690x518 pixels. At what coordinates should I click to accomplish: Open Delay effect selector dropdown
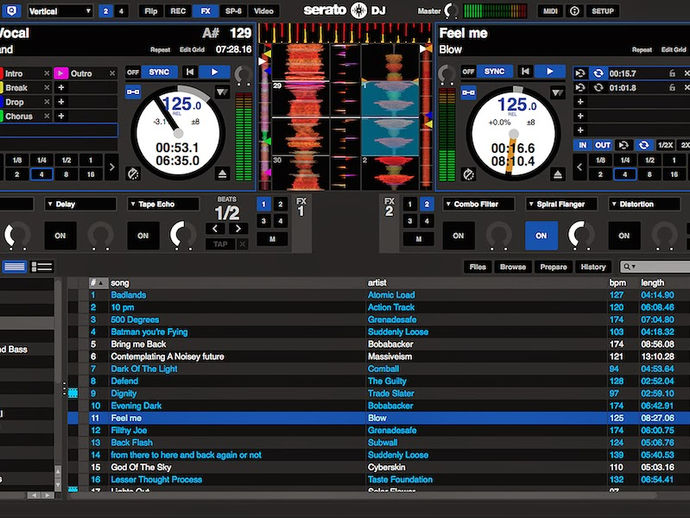point(80,204)
